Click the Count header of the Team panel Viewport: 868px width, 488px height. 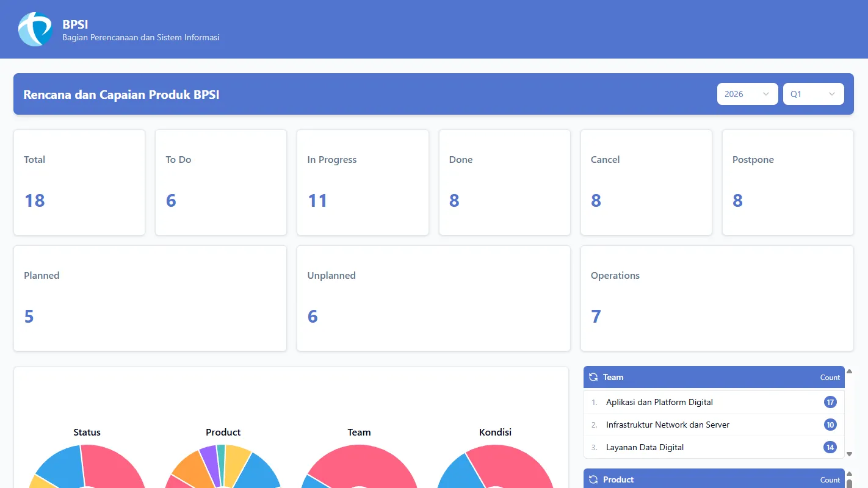[830, 377]
